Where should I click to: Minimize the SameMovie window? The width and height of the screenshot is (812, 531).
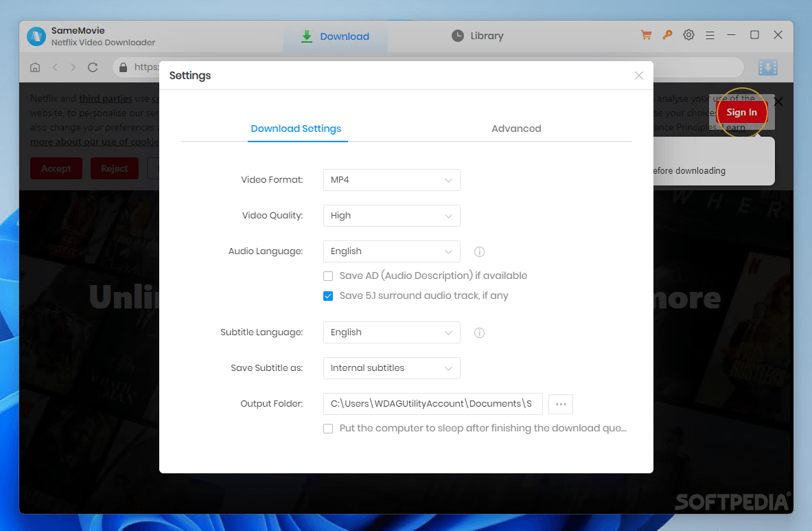(x=731, y=35)
